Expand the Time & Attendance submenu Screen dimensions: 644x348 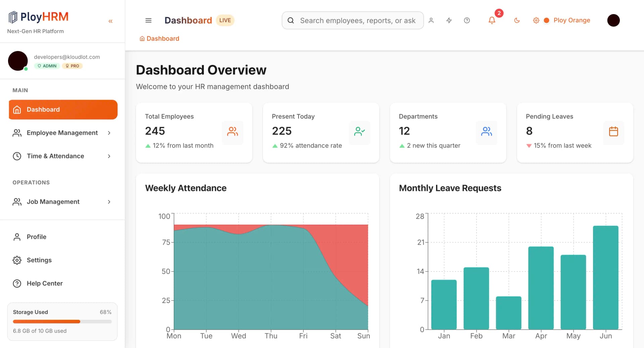pos(109,156)
